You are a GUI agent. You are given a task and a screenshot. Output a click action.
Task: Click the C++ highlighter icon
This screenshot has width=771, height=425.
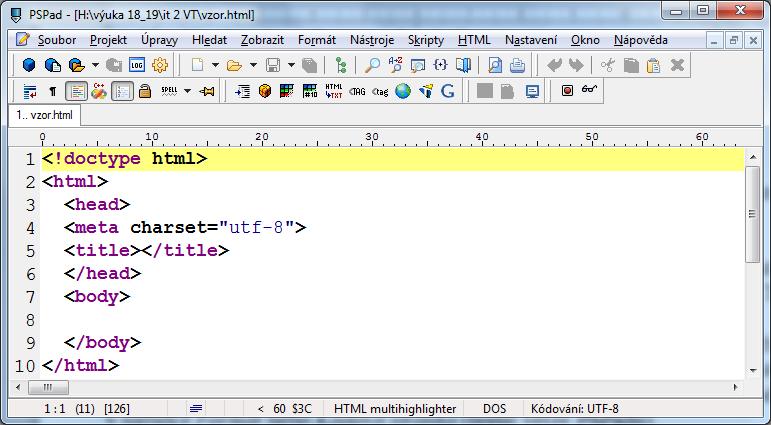click(x=99, y=91)
